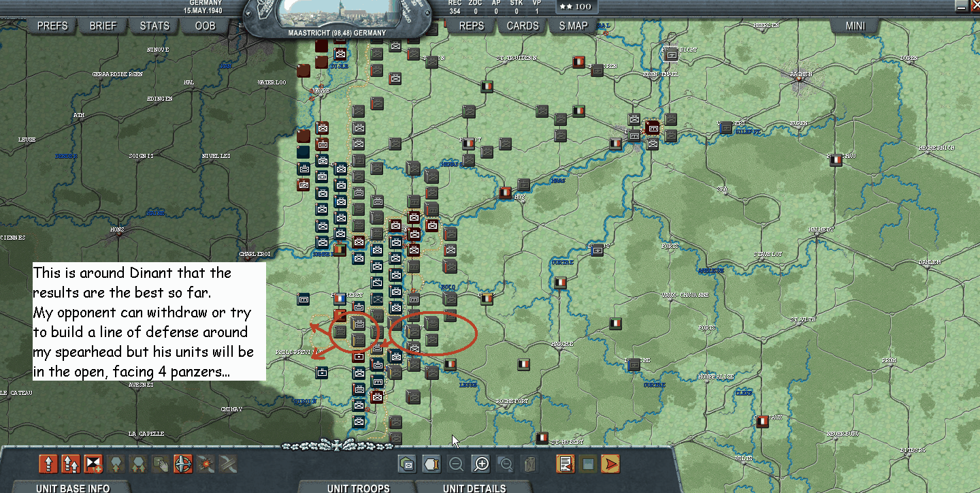Click the ROCHEFORT town label

(512, 401)
